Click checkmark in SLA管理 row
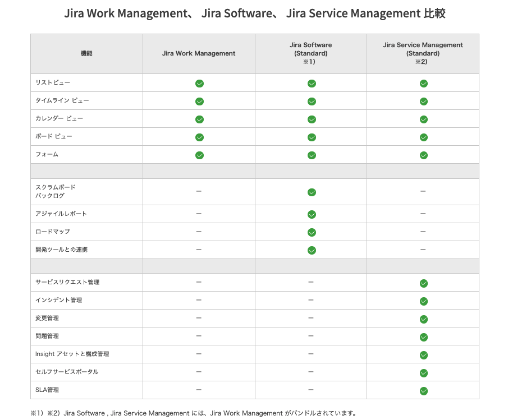This screenshot has width=508, height=420. [424, 391]
